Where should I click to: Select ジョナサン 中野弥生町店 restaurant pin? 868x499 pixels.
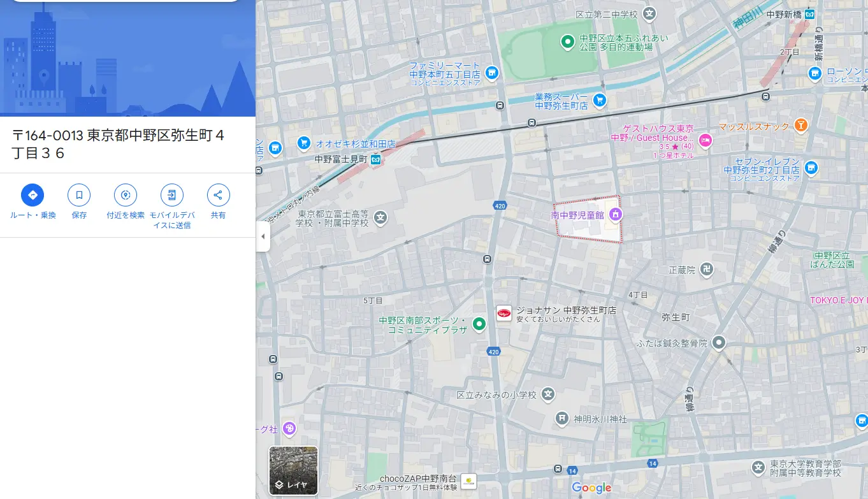coord(504,313)
